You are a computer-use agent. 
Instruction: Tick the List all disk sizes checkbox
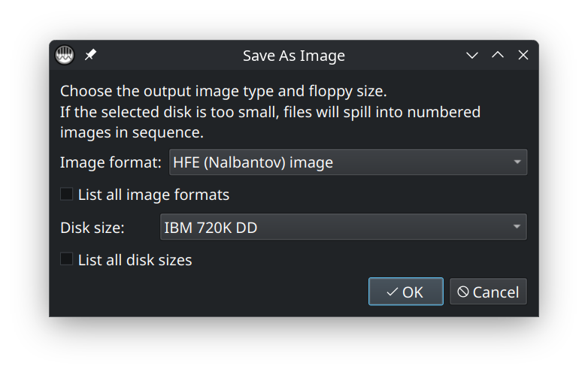tap(67, 259)
